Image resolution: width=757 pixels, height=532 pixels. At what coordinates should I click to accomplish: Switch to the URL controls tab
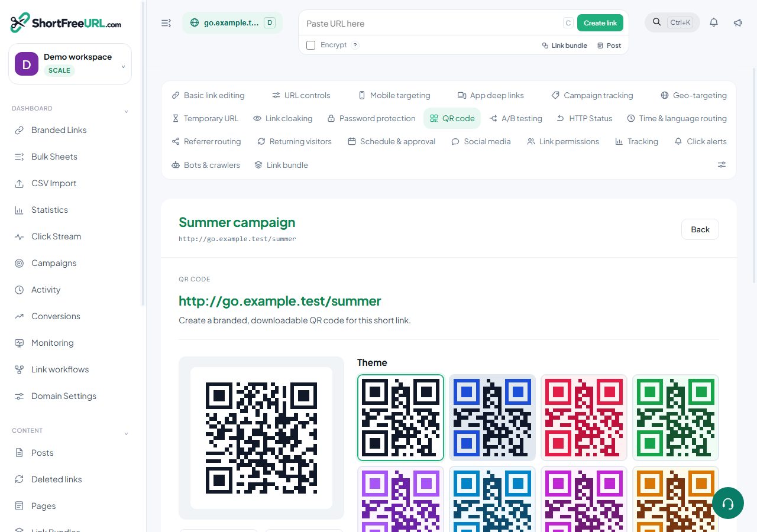[301, 95]
